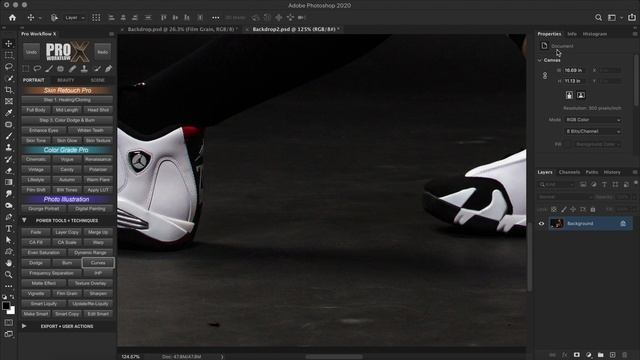Open the Properties panel flyout menu
This screenshot has width=640, height=360.
635,34
